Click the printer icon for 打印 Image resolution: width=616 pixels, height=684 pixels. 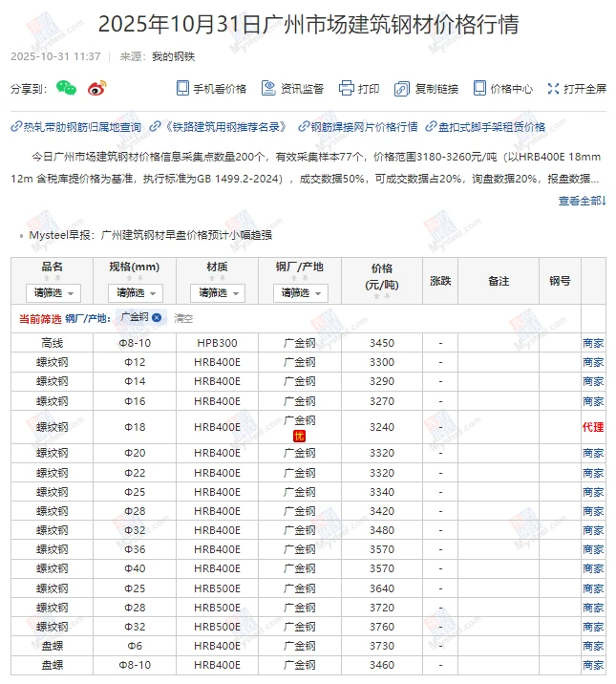pos(346,88)
